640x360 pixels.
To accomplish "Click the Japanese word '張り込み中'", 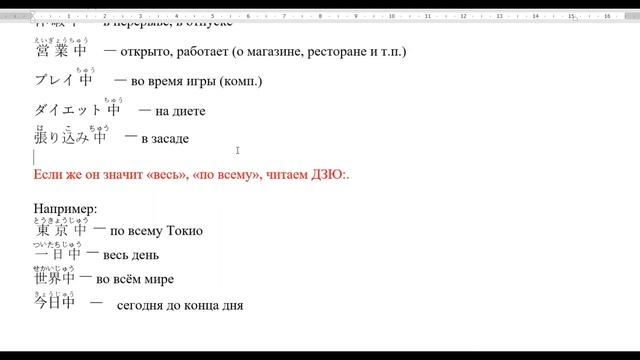I will point(71,138).
